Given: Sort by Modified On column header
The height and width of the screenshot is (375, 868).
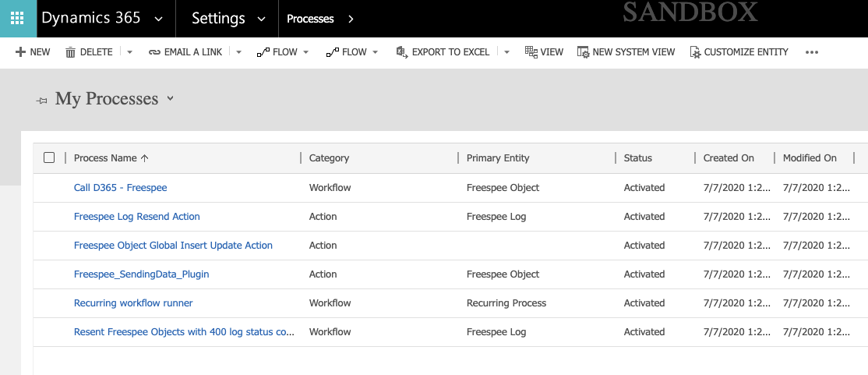Looking at the screenshot, I should pyautogui.click(x=810, y=157).
